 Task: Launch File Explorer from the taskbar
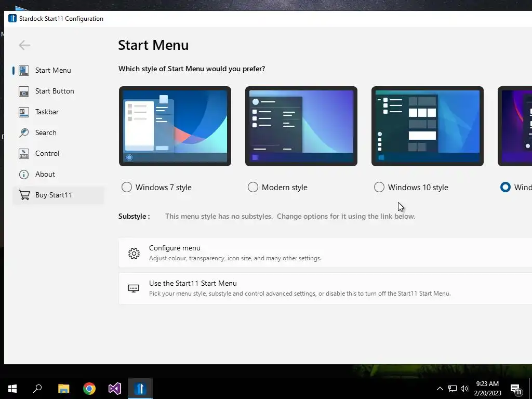click(x=63, y=389)
